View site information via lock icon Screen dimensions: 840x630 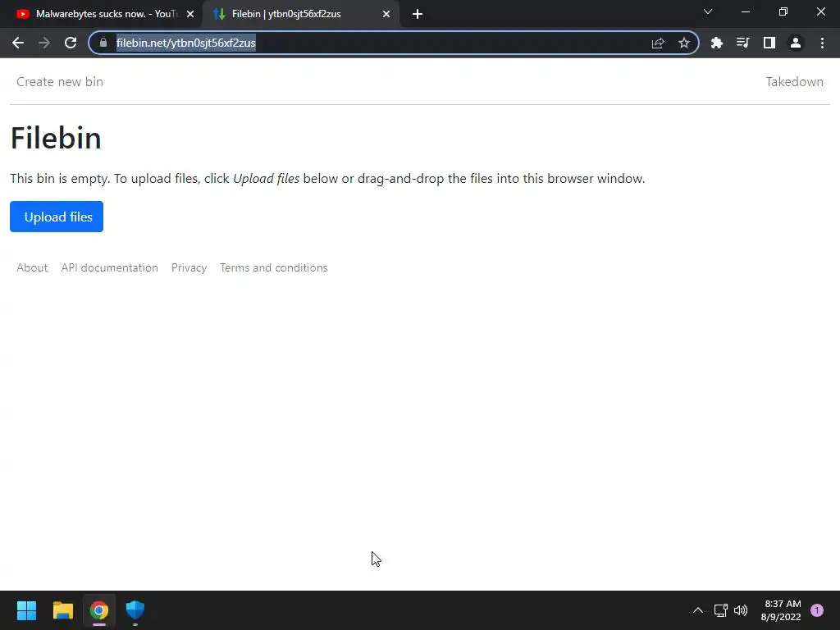click(103, 43)
